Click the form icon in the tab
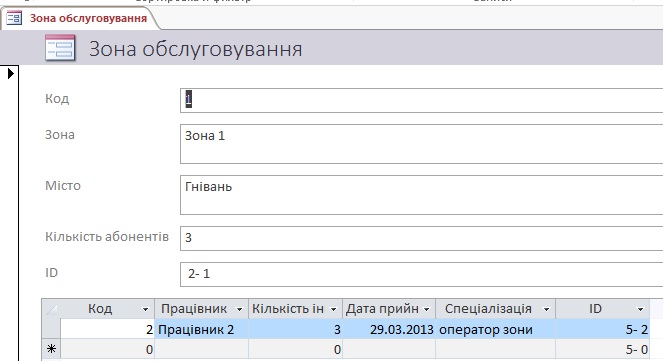The height and width of the screenshot is (361, 663). (14, 18)
